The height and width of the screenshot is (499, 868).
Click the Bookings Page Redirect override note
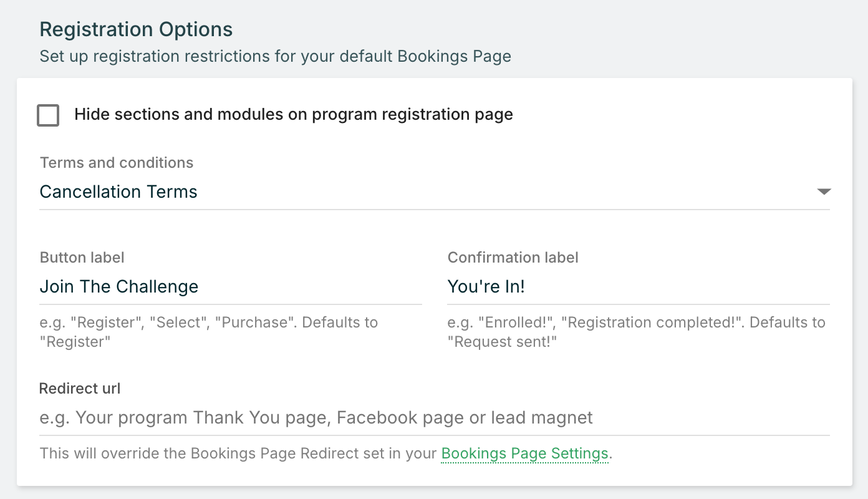click(237, 453)
